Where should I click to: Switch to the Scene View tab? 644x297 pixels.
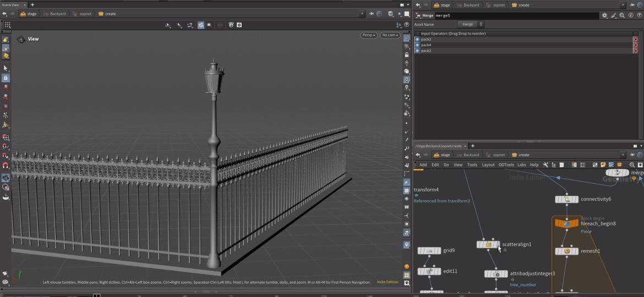click(x=11, y=4)
